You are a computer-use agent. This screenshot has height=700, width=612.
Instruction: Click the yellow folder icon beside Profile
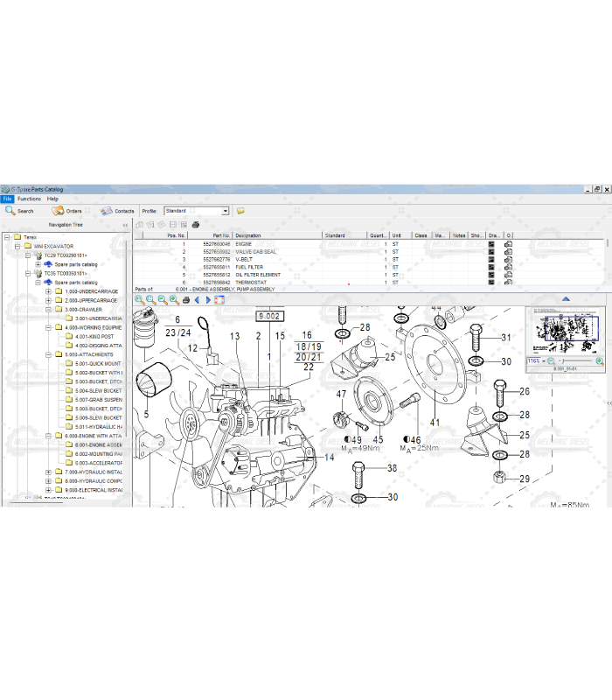point(240,211)
